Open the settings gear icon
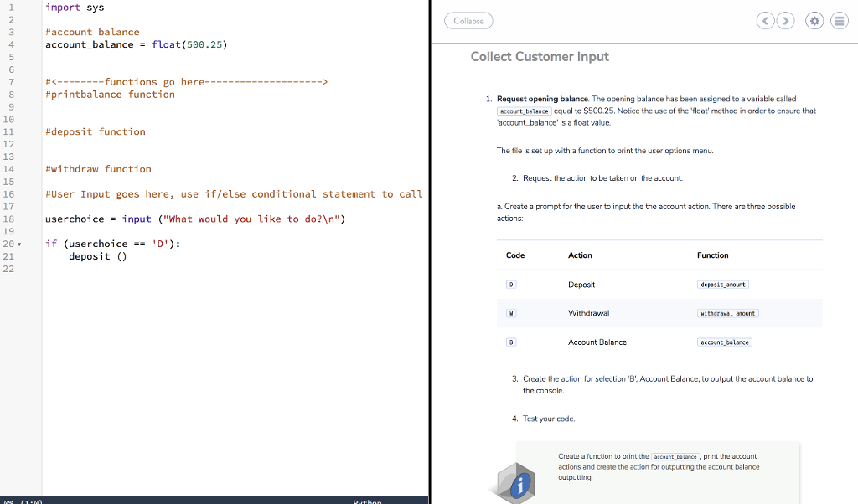 [814, 21]
